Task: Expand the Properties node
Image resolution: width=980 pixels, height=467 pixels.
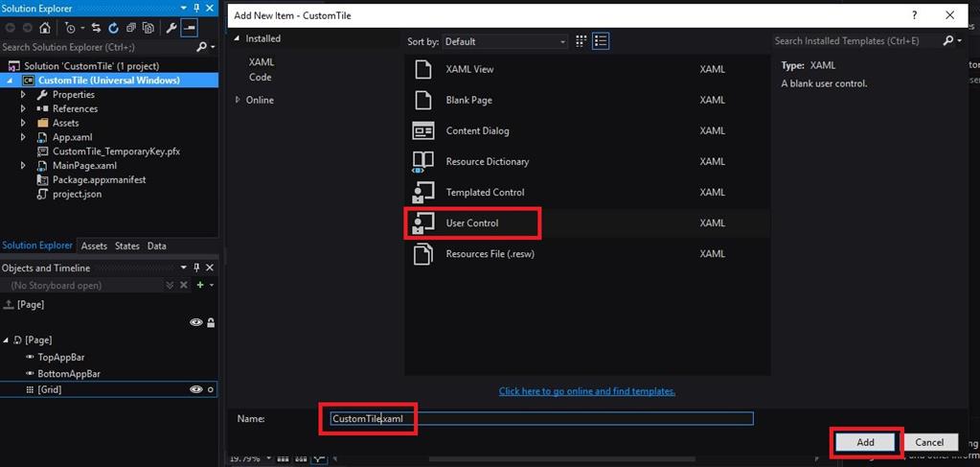Action: [x=23, y=95]
